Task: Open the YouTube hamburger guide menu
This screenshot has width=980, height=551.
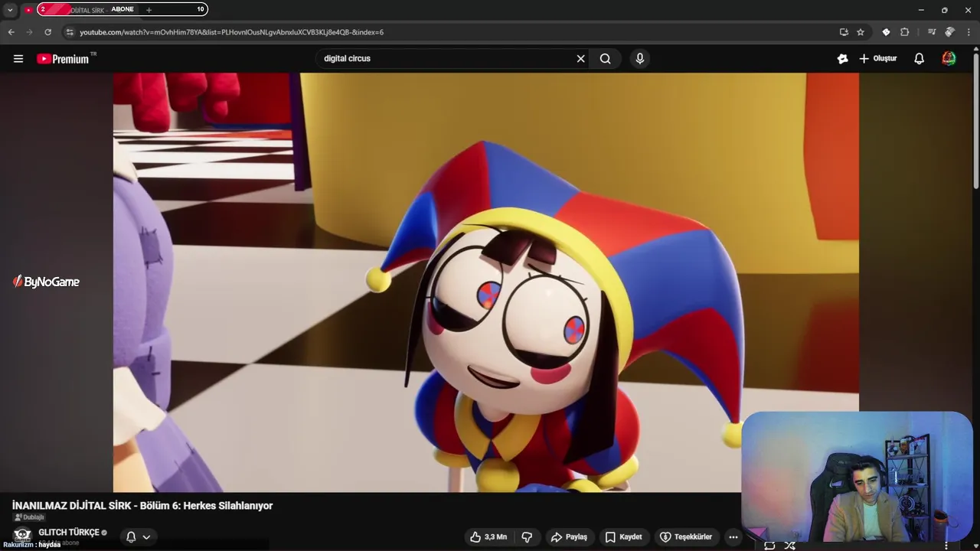Action: pos(18,58)
